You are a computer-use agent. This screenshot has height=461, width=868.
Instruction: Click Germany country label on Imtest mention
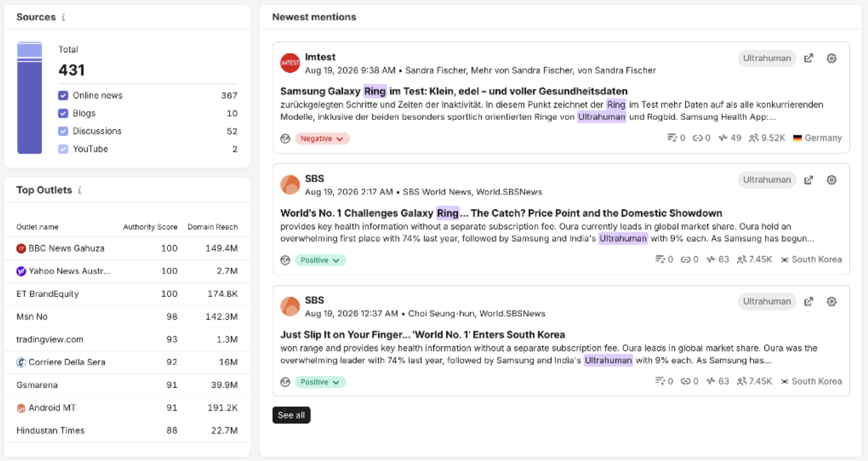coord(823,138)
